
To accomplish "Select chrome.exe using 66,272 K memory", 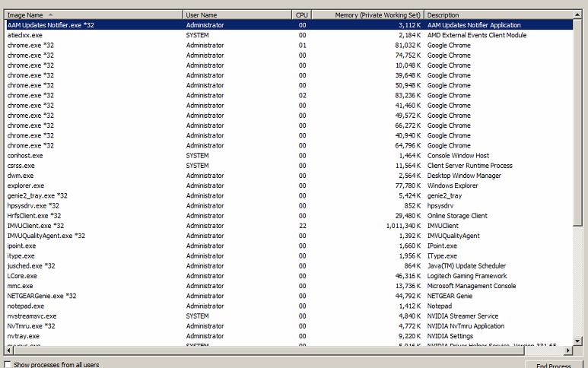I will [x=289, y=125].
